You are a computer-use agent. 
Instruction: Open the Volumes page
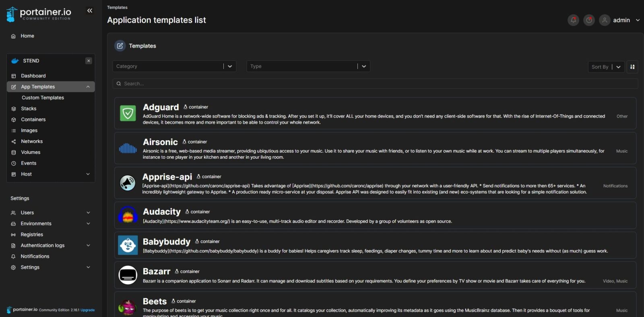31,152
